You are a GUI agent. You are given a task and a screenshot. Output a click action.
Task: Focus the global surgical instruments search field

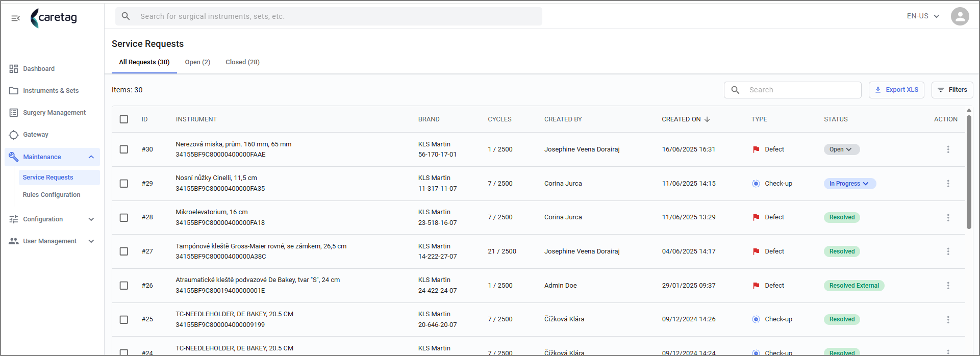point(329,16)
